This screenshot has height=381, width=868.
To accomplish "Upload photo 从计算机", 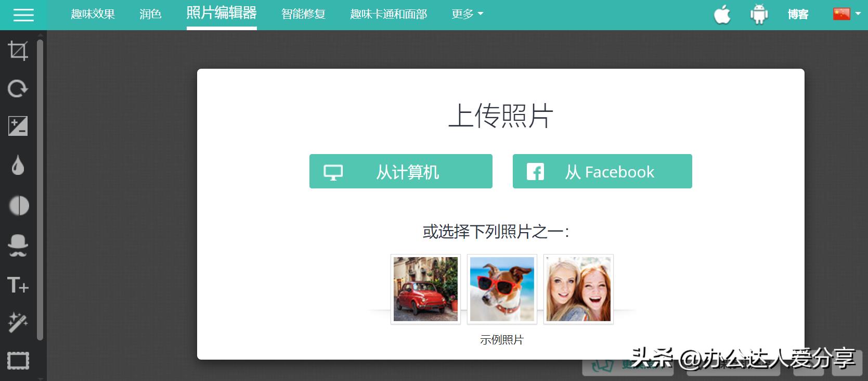I will click(401, 171).
